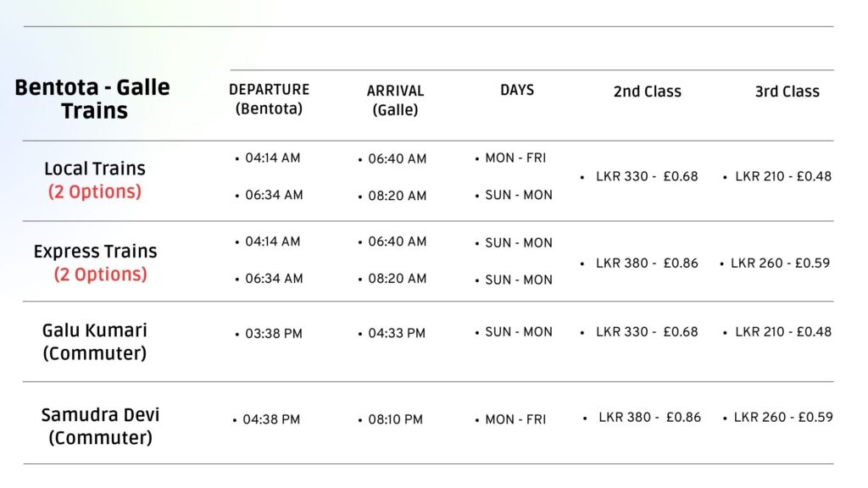Click red (2 Options) under Express Trains
The width and height of the screenshot is (868, 488).
click(x=100, y=274)
